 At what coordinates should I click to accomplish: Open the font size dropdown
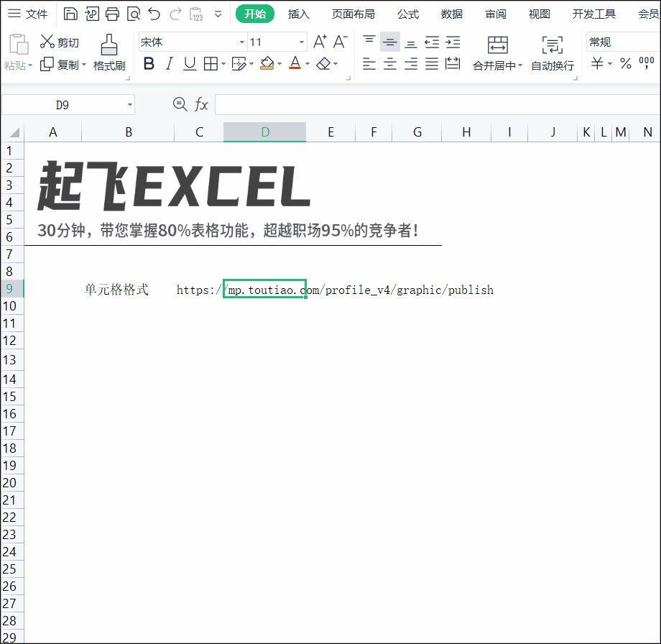pos(302,42)
